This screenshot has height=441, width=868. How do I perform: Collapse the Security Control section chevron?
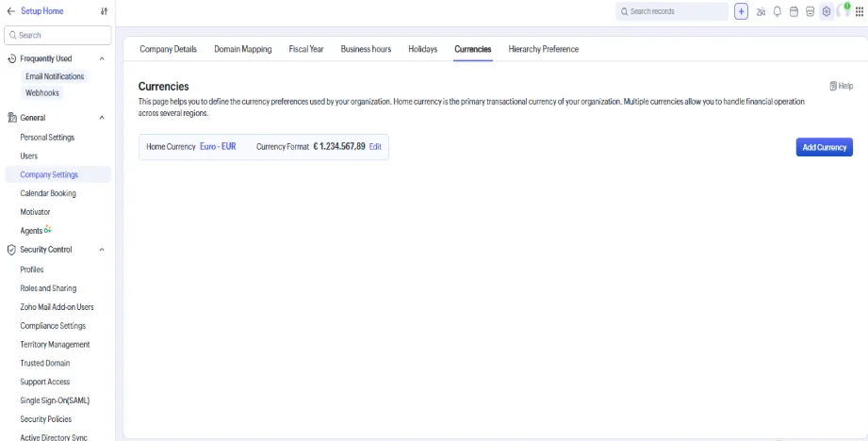(102, 250)
